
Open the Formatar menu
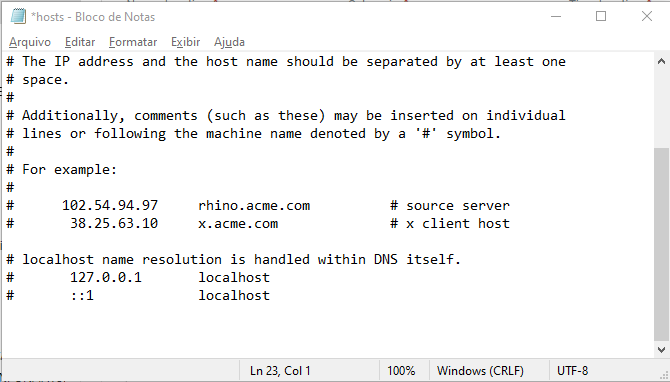click(133, 42)
